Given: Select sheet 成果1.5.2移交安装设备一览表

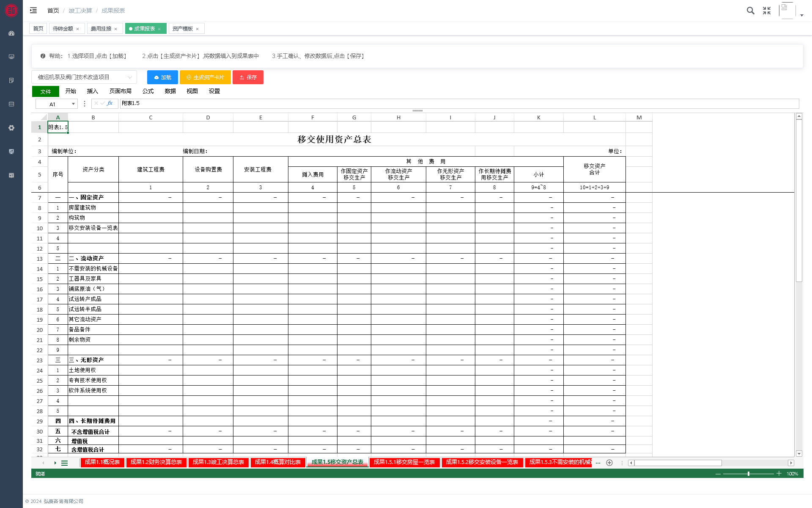Looking at the screenshot, I should [x=482, y=462].
